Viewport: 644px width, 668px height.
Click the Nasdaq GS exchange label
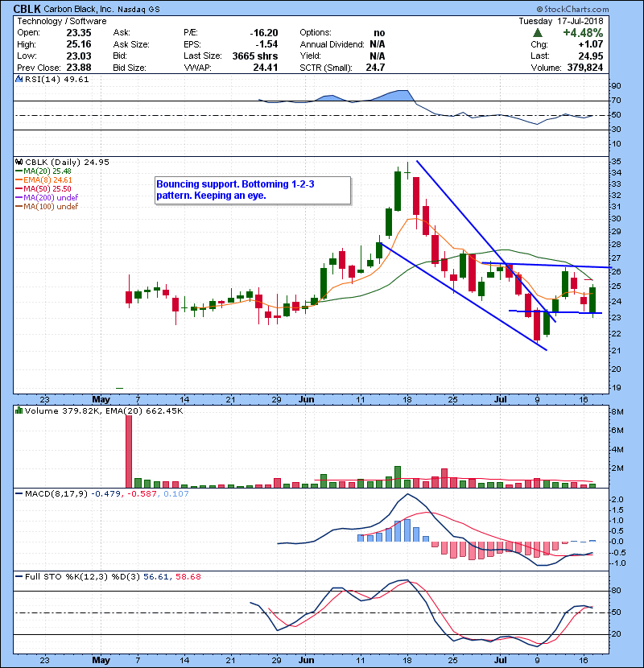(138, 10)
